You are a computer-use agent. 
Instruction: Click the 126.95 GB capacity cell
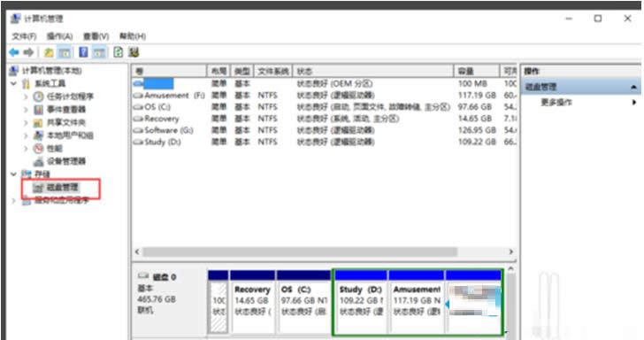pos(477,130)
